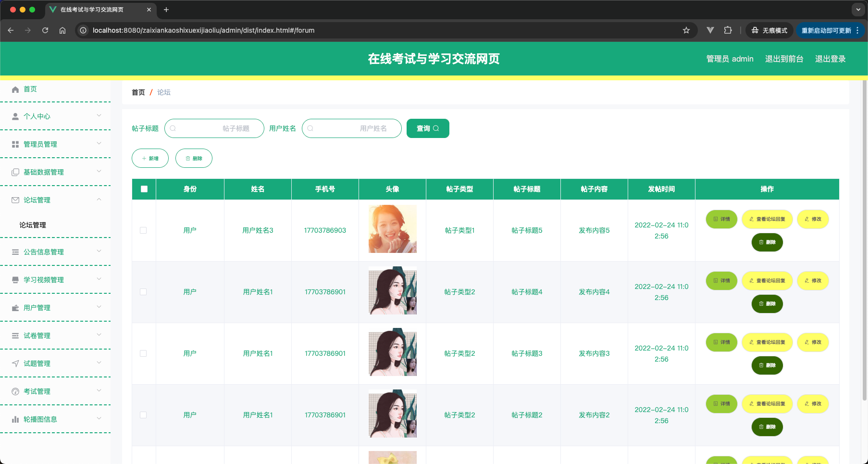868x464 pixels.
Task: Click the paper plane icon beside 试题管理
Action: (15, 364)
